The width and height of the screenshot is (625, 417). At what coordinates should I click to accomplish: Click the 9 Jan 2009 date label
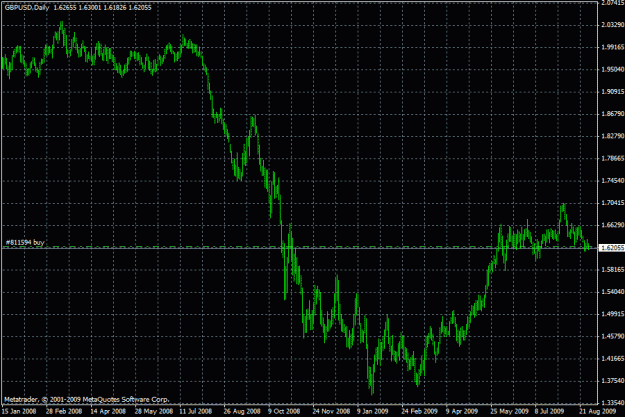(x=372, y=411)
